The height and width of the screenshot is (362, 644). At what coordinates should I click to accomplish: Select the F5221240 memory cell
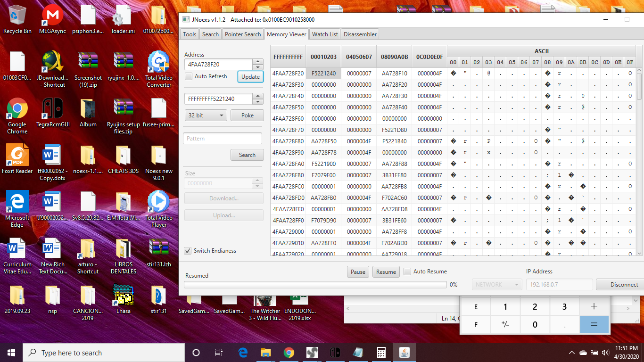(323, 74)
